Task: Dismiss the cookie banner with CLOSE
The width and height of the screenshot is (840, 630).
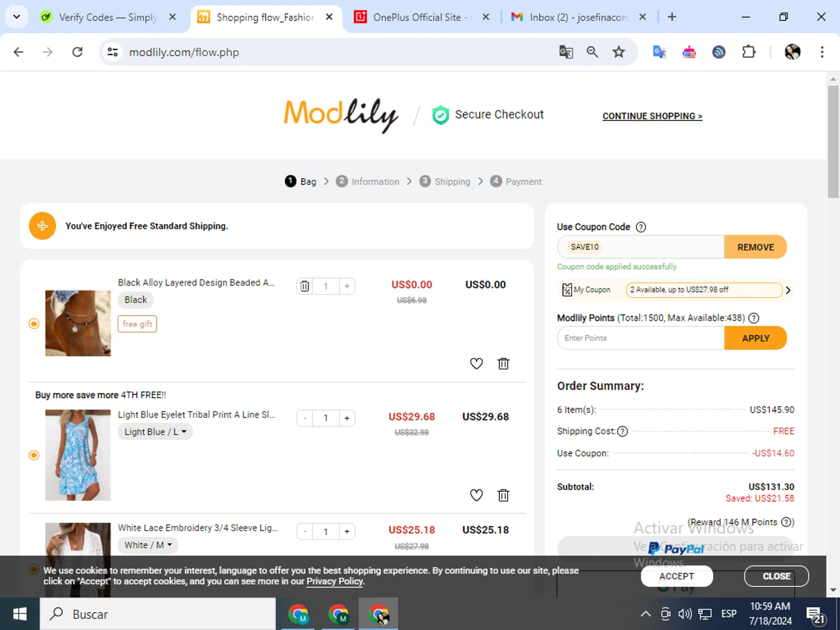Action: point(777,576)
